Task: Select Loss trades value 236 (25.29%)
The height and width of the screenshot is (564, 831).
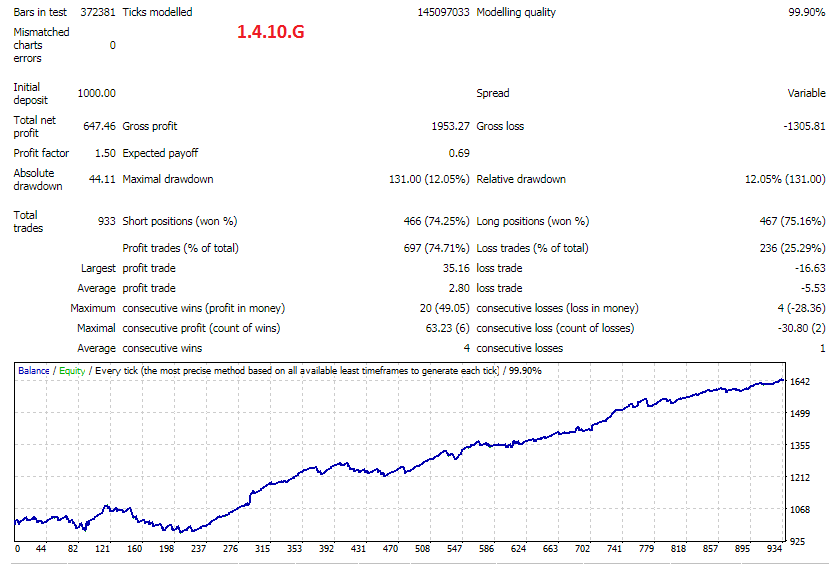Action: click(792, 248)
